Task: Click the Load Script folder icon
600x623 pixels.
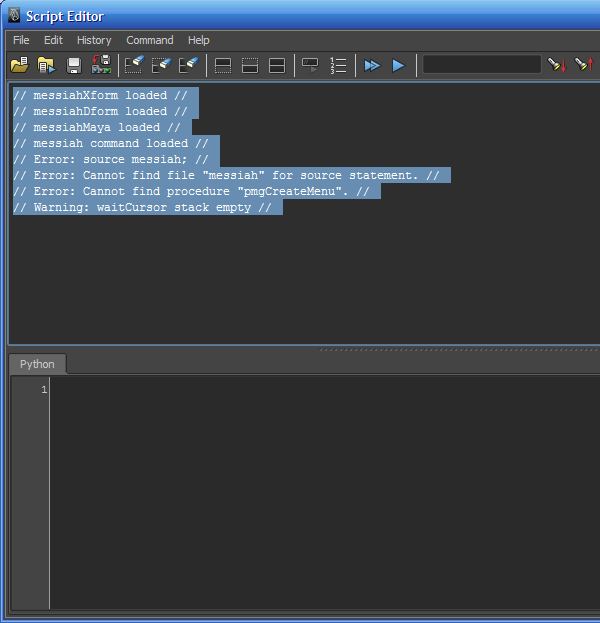Action: 19,65
